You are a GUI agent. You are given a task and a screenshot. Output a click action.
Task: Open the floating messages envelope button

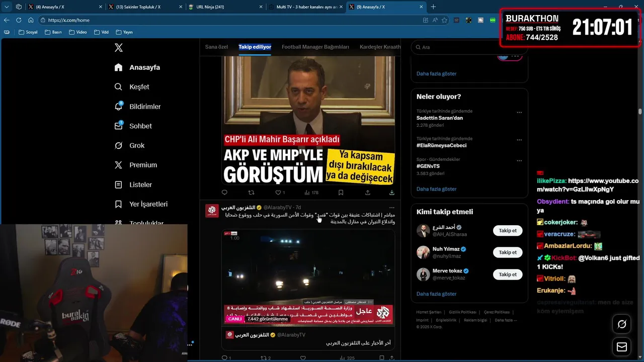pyautogui.click(x=622, y=347)
